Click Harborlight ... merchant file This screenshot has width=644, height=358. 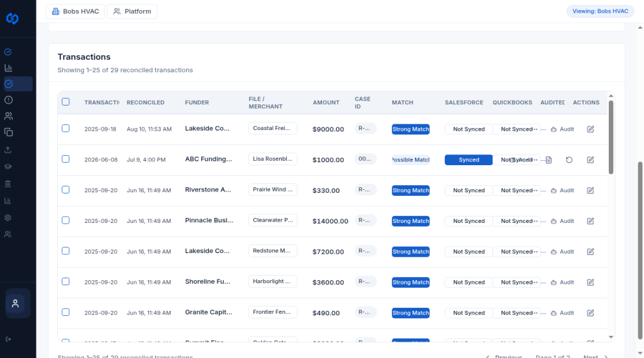(x=273, y=281)
